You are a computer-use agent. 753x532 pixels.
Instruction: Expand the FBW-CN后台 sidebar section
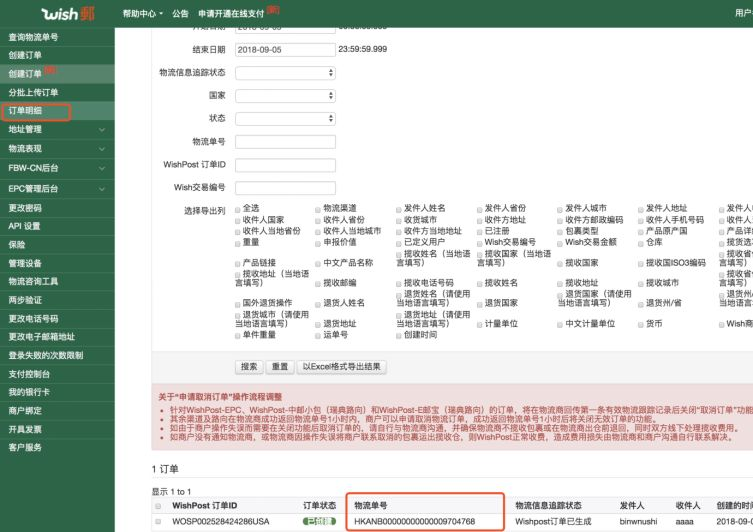point(57,168)
